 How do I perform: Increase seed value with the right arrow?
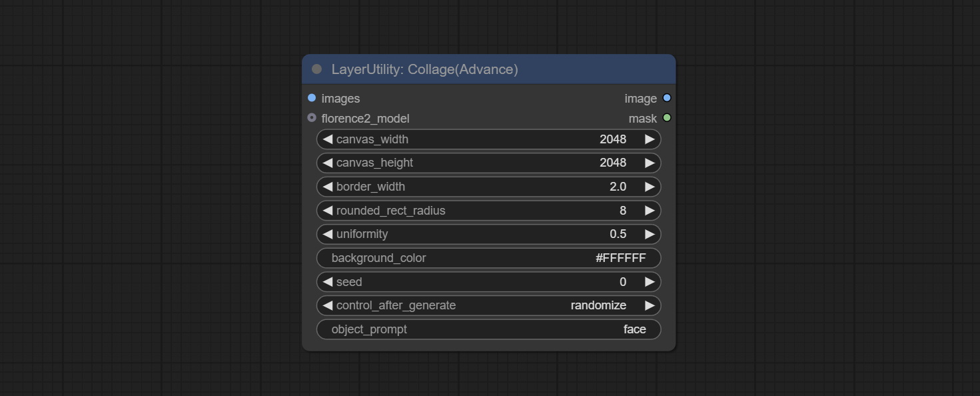coord(650,282)
